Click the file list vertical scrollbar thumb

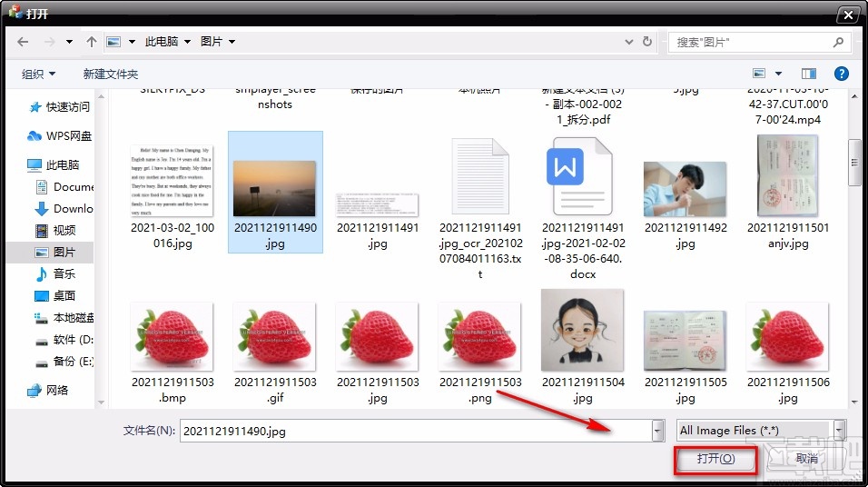click(854, 163)
